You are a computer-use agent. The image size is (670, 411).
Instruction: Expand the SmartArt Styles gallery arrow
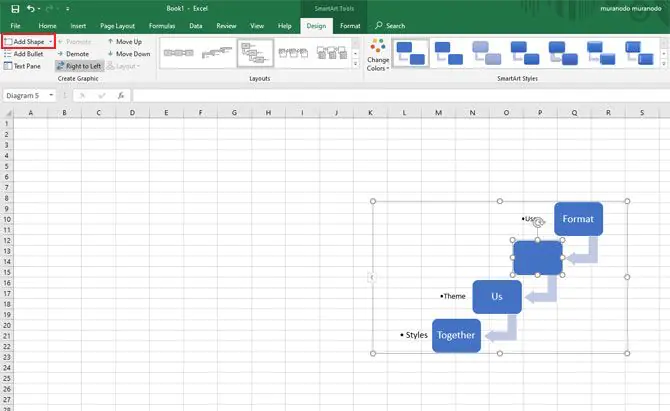click(x=664, y=64)
